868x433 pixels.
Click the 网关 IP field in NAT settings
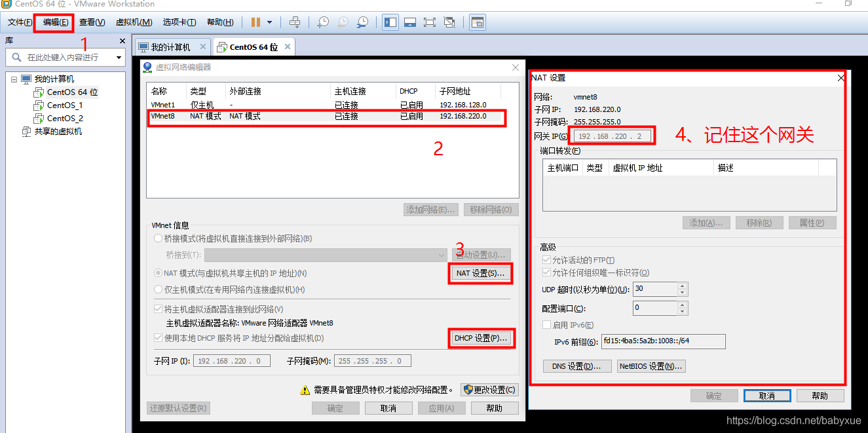point(614,136)
